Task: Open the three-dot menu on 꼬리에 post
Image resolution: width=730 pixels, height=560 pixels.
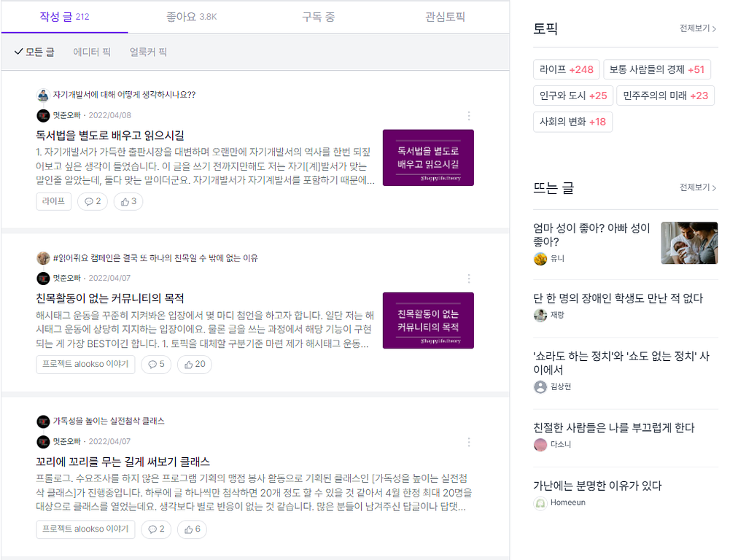Action: pos(469,442)
